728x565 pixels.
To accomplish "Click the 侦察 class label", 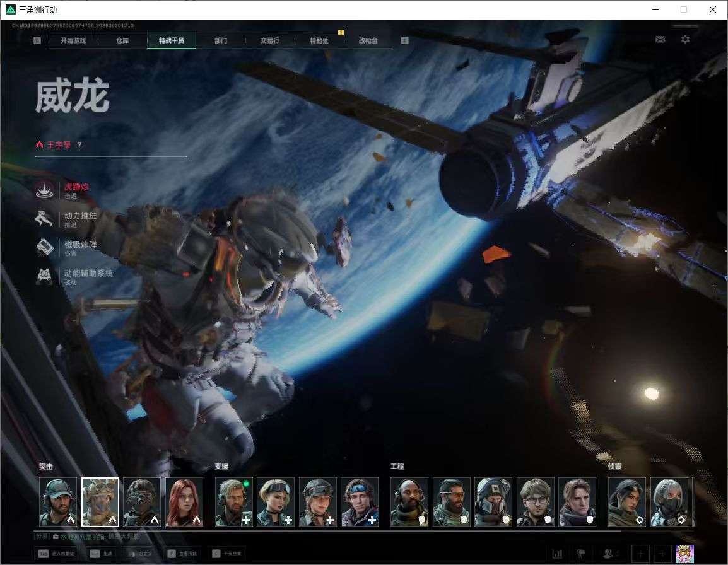I will pyautogui.click(x=614, y=466).
